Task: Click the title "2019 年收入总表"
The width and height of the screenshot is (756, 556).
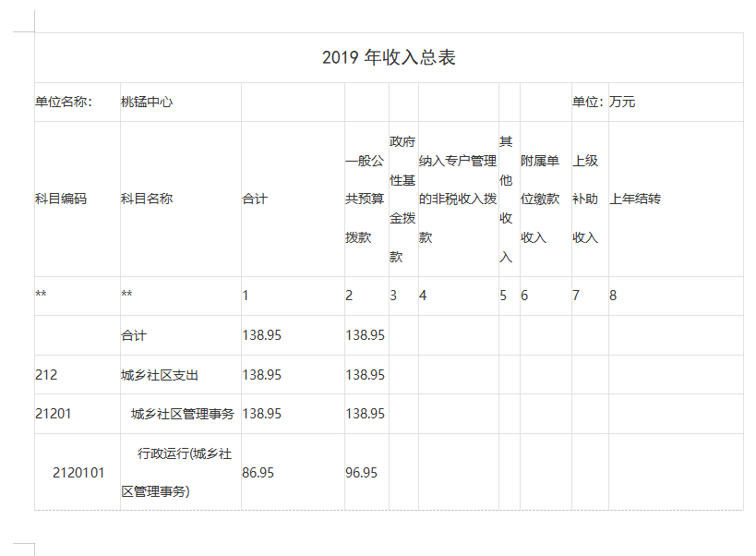Action: pyautogui.click(x=389, y=58)
